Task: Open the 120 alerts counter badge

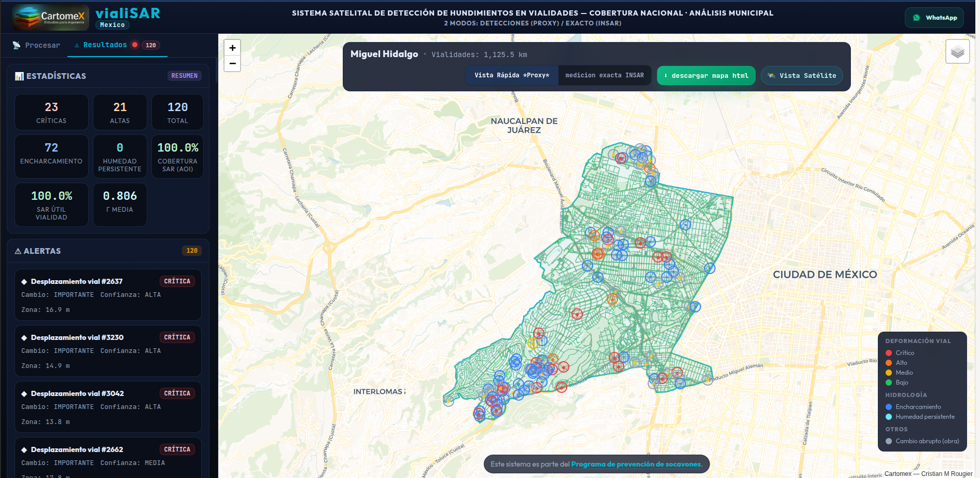Action: tap(191, 250)
